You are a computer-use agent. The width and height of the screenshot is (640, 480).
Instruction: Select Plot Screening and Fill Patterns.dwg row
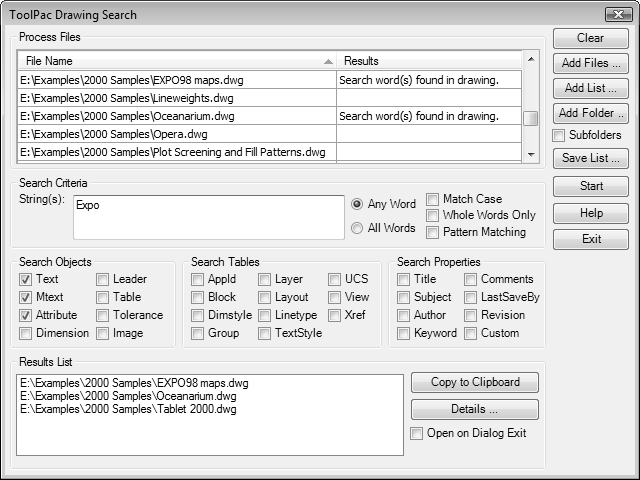click(270, 152)
